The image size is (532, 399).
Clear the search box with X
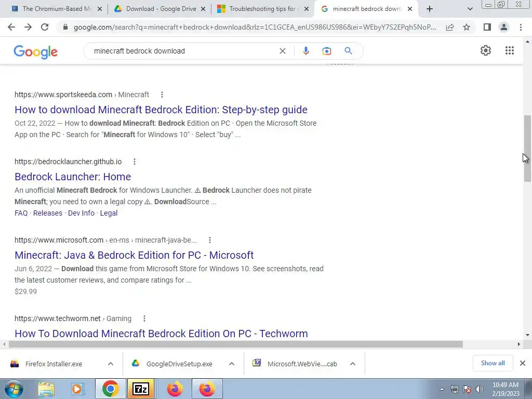click(282, 51)
